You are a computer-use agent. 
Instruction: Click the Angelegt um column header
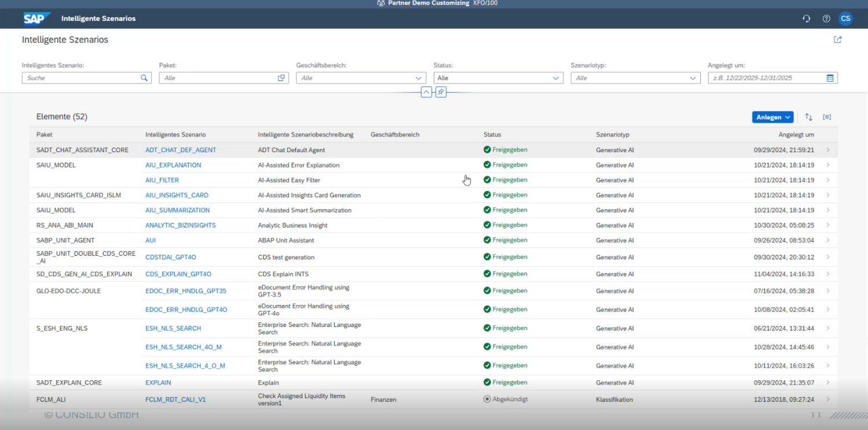click(x=796, y=135)
